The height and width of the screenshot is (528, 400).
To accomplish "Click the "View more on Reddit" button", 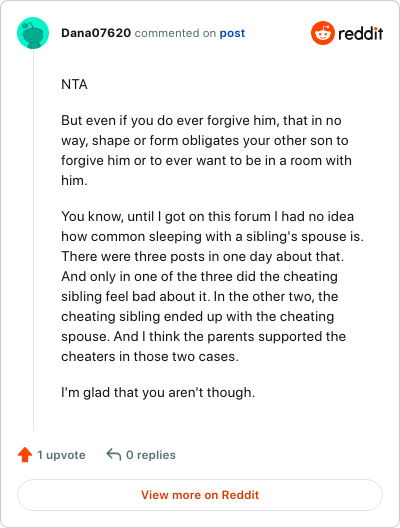I will click(x=200, y=495).
